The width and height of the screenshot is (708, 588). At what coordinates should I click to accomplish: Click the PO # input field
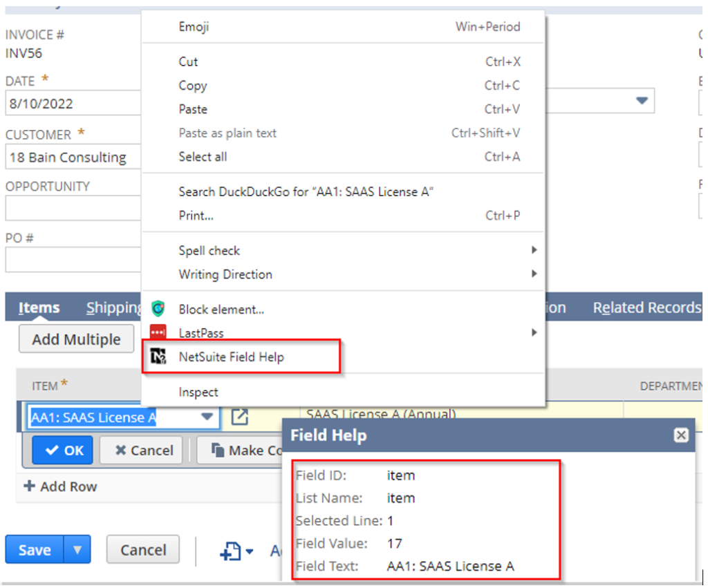73,260
